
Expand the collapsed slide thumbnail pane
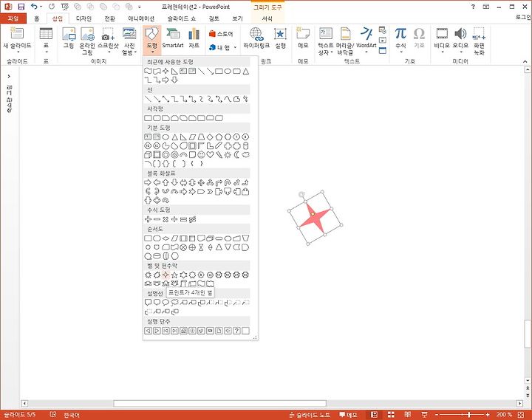coord(9,76)
